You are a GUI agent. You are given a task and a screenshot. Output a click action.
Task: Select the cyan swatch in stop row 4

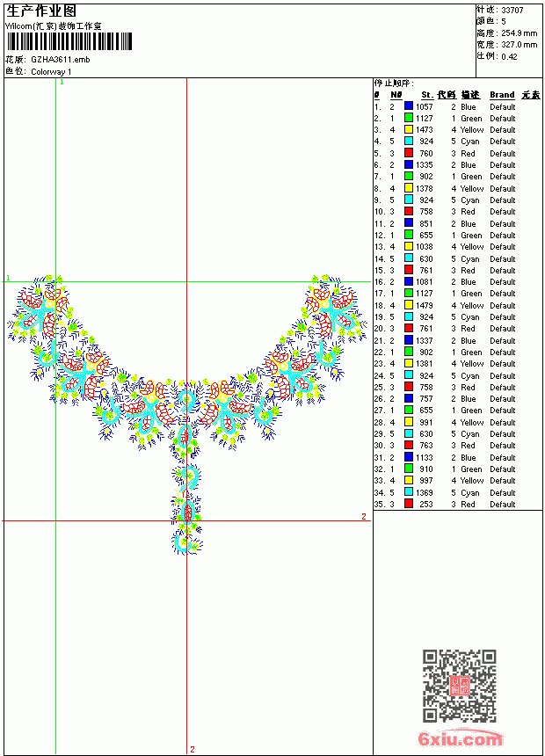pyautogui.click(x=409, y=141)
